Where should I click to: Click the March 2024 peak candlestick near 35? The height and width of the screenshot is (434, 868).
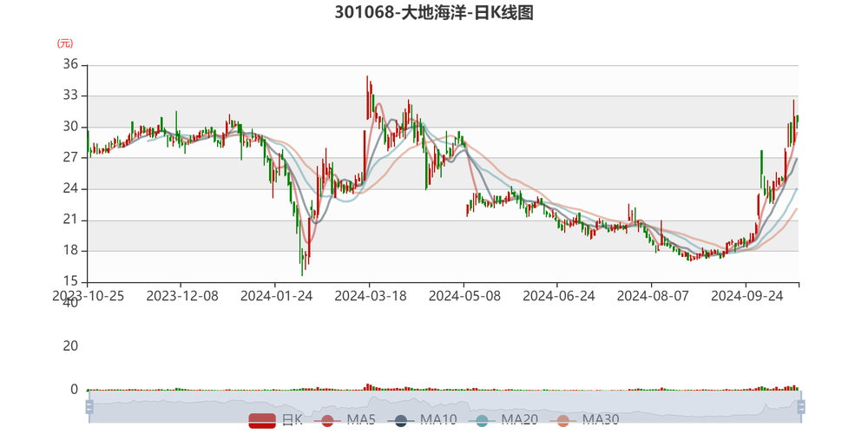tap(367, 97)
